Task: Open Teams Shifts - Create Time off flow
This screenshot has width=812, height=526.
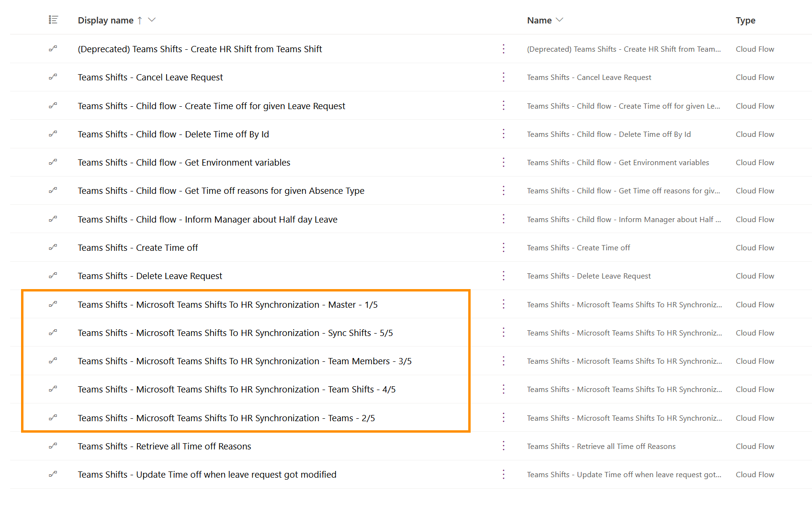Action: (x=138, y=247)
